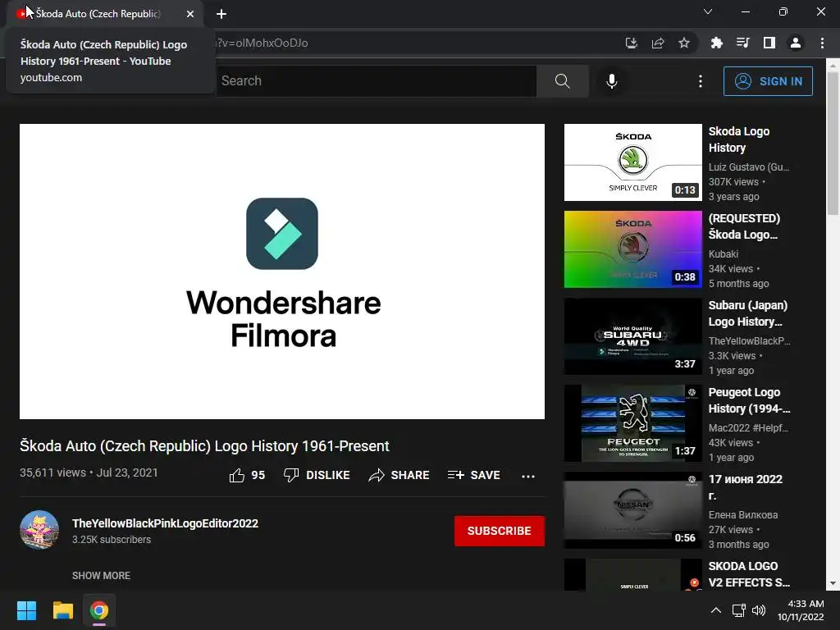The height and width of the screenshot is (630, 840).
Task: Open Chrome three-dot menu
Action: point(822,43)
